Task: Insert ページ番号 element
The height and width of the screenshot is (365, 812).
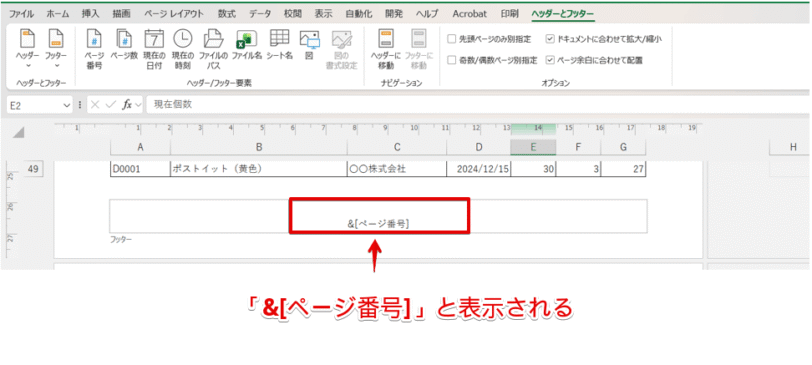Action: point(94,50)
